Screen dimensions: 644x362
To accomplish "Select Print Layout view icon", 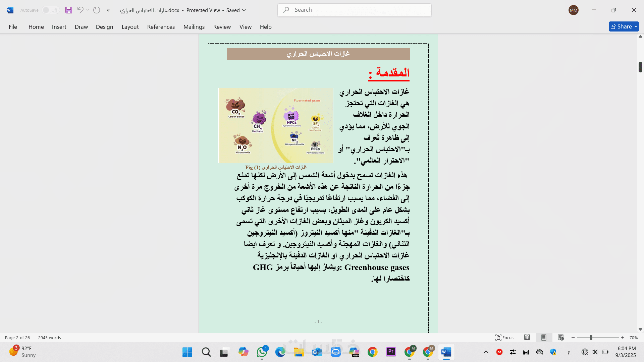I will point(544,338).
